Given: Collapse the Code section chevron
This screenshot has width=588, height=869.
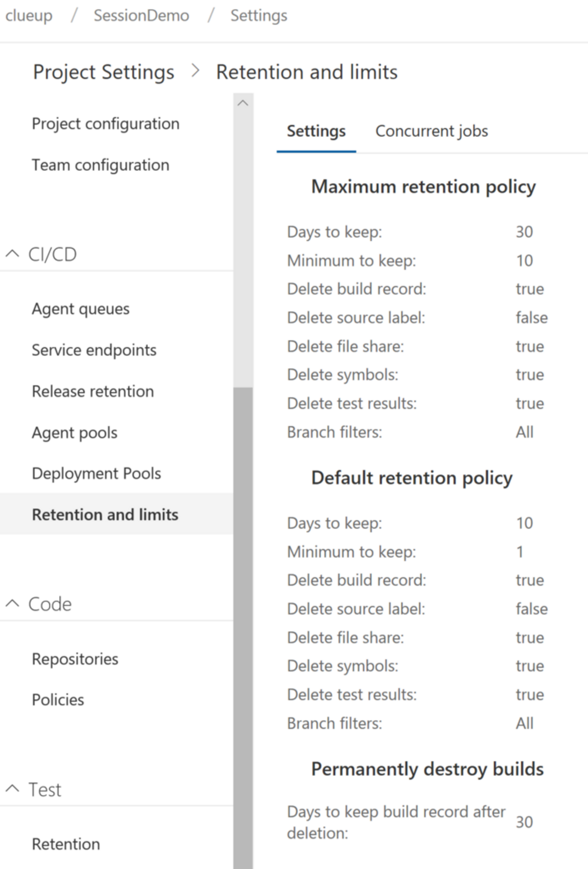Looking at the screenshot, I should (12, 603).
